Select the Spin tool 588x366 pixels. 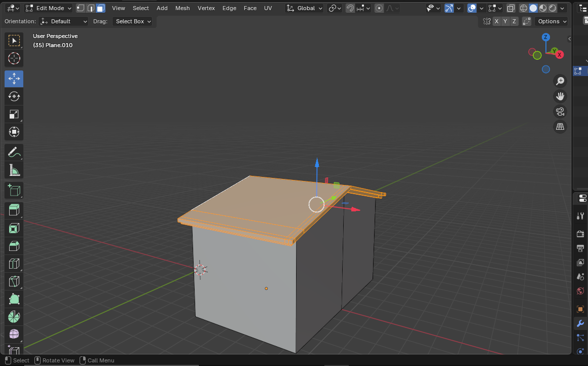(x=14, y=317)
